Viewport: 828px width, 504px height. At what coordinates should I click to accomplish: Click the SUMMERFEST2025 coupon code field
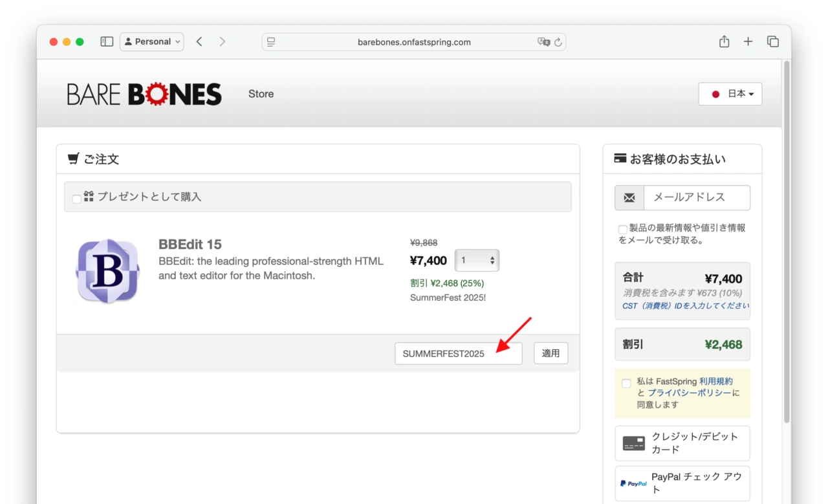point(458,354)
